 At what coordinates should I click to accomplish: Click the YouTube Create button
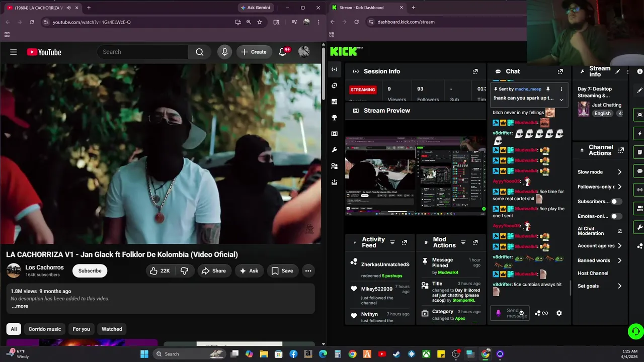pos(254,52)
